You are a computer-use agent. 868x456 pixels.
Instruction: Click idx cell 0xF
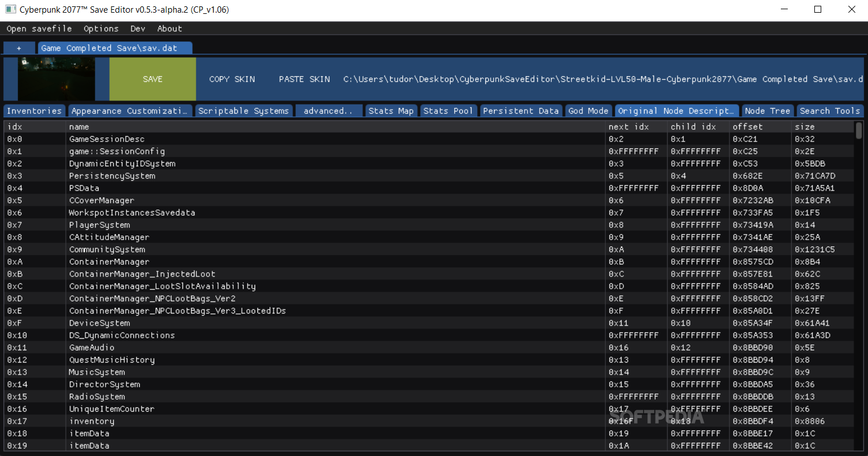[14, 323]
